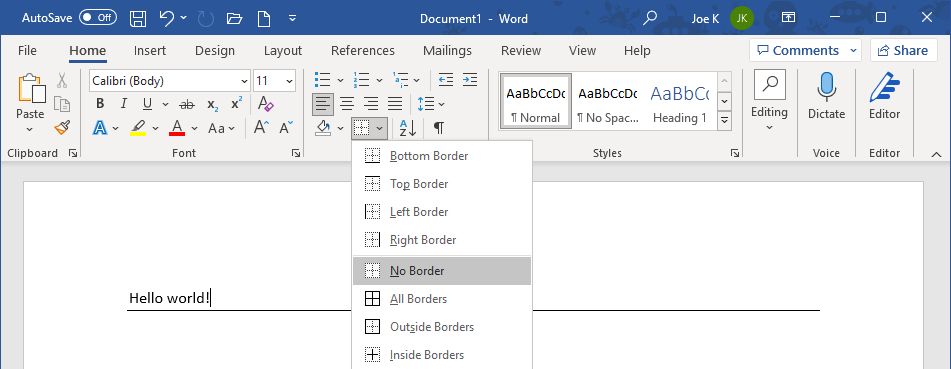Screen dimensions: 951x369
Task: Select No Border menu item
Action: [442, 271]
